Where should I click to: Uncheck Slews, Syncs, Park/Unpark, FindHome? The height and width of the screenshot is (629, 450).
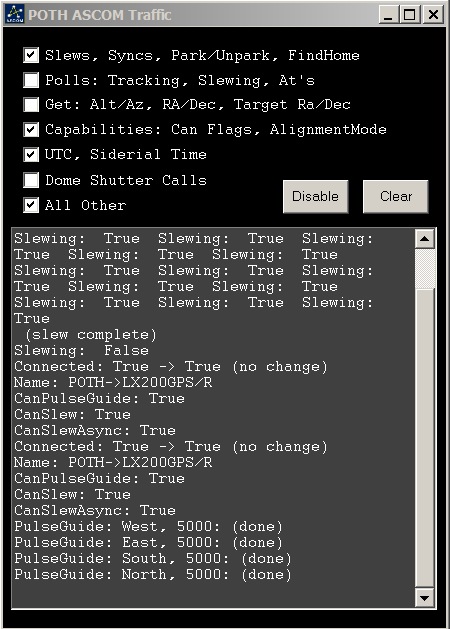[x=31, y=55]
